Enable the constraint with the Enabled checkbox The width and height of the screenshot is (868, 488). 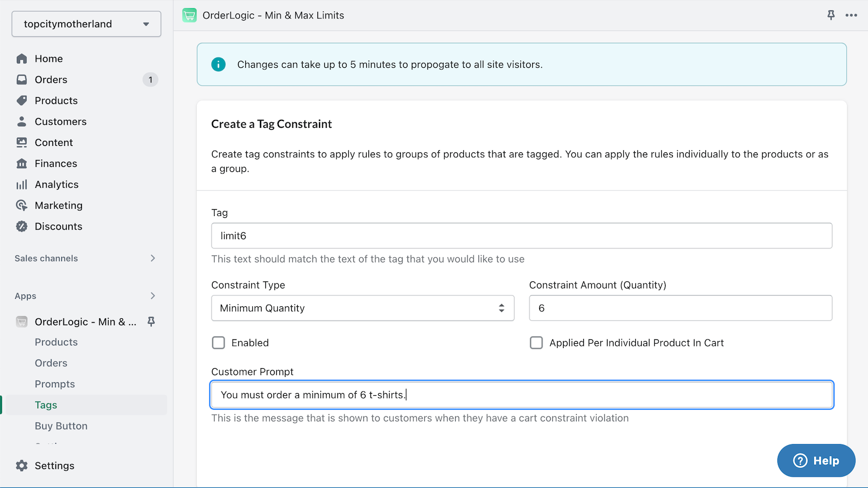coord(219,343)
